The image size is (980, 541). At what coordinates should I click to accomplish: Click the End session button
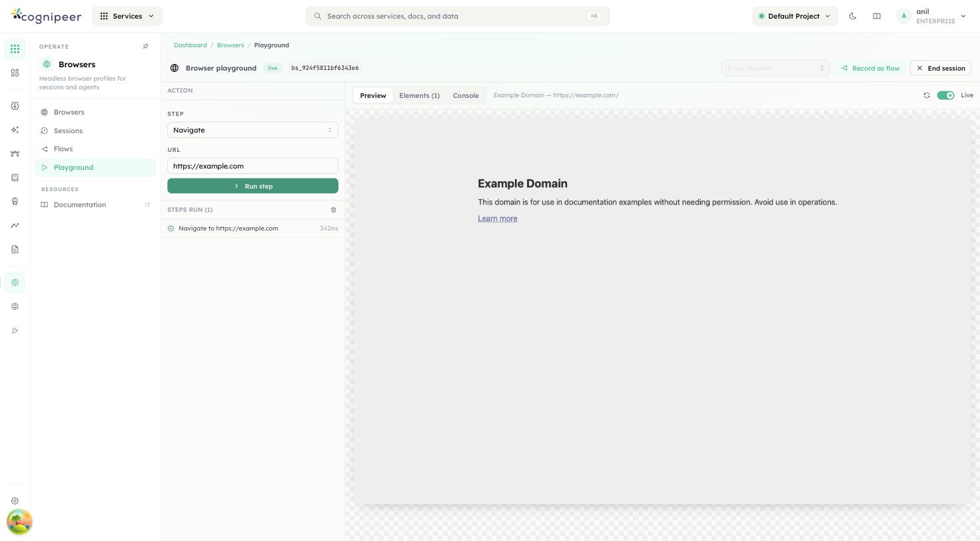(x=941, y=68)
